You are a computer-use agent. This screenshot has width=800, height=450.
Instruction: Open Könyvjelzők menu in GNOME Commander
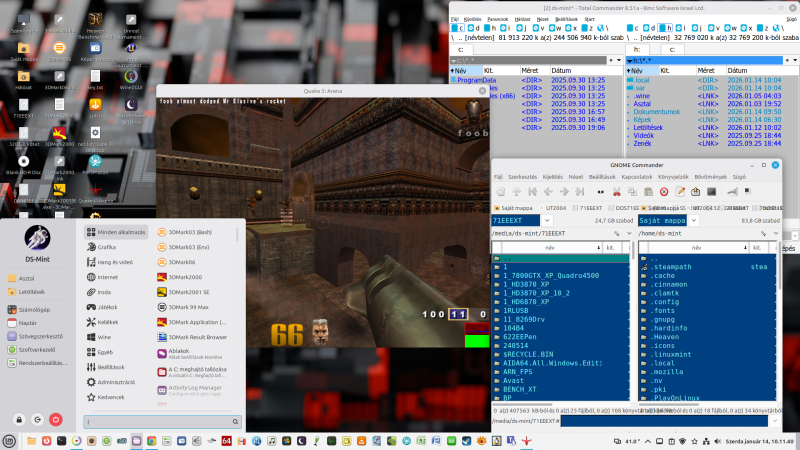click(673, 177)
